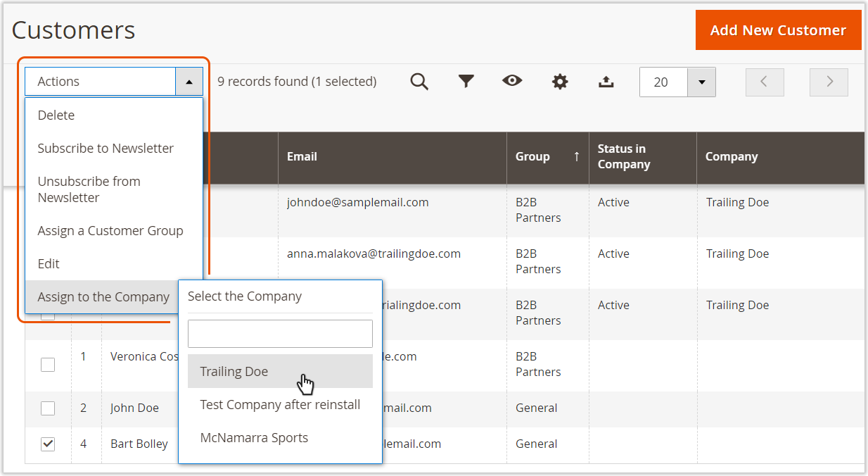This screenshot has width=868, height=476.
Task: Open the Filters funnel icon
Action: pyautogui.click(x=466, y=82)
